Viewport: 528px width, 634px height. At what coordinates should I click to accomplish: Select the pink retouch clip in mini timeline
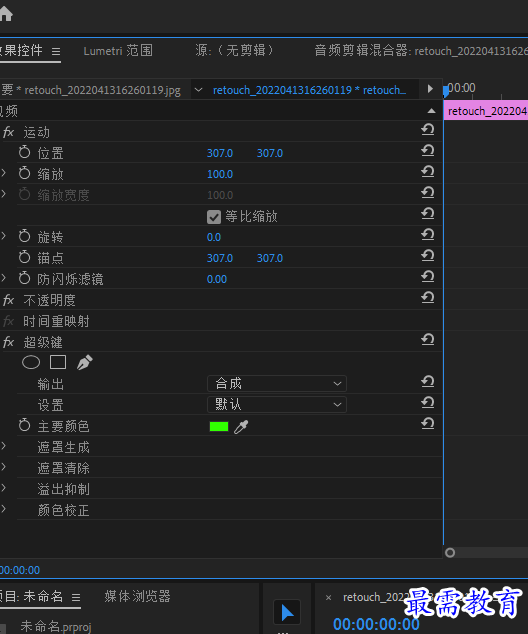[486, 111]
